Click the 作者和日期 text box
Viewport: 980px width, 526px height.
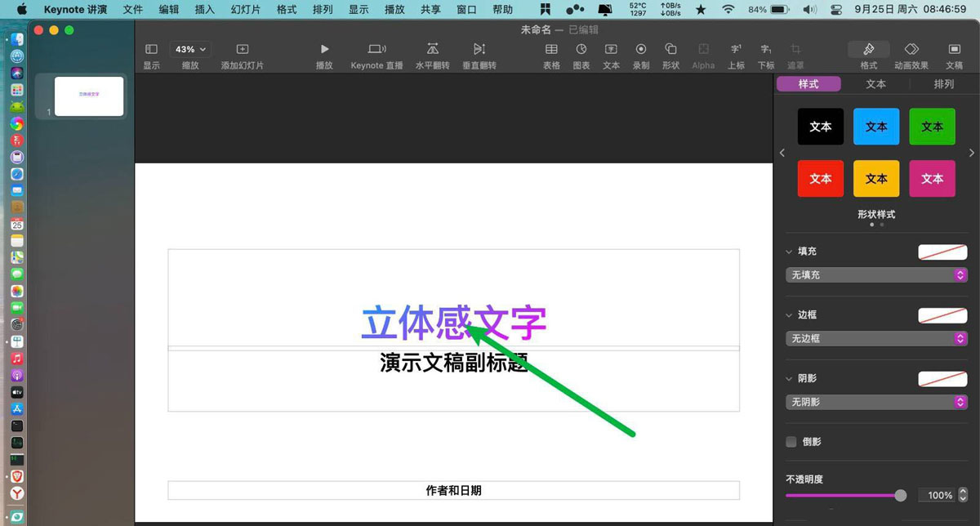[454, 490]
